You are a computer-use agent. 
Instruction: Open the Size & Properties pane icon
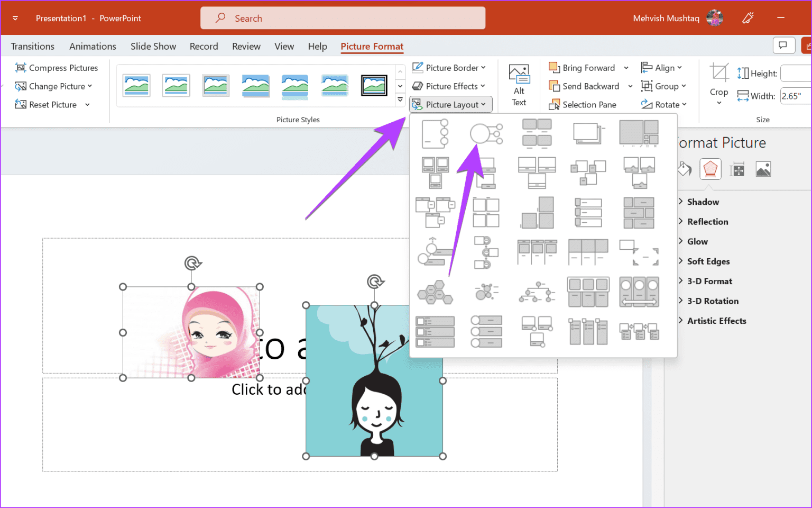click(736, 169)
